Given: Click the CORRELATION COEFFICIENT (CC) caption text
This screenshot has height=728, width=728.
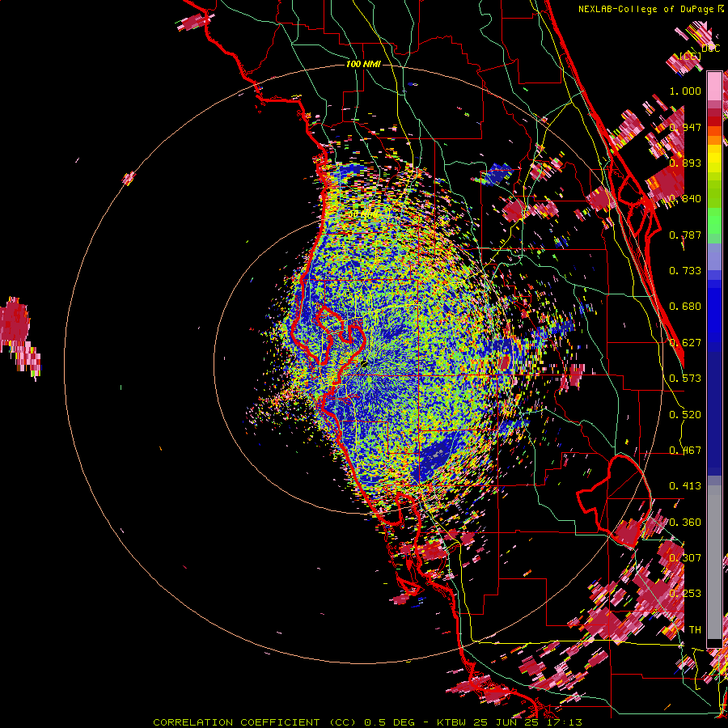Looking at the screenshot, I should (255, 722).
